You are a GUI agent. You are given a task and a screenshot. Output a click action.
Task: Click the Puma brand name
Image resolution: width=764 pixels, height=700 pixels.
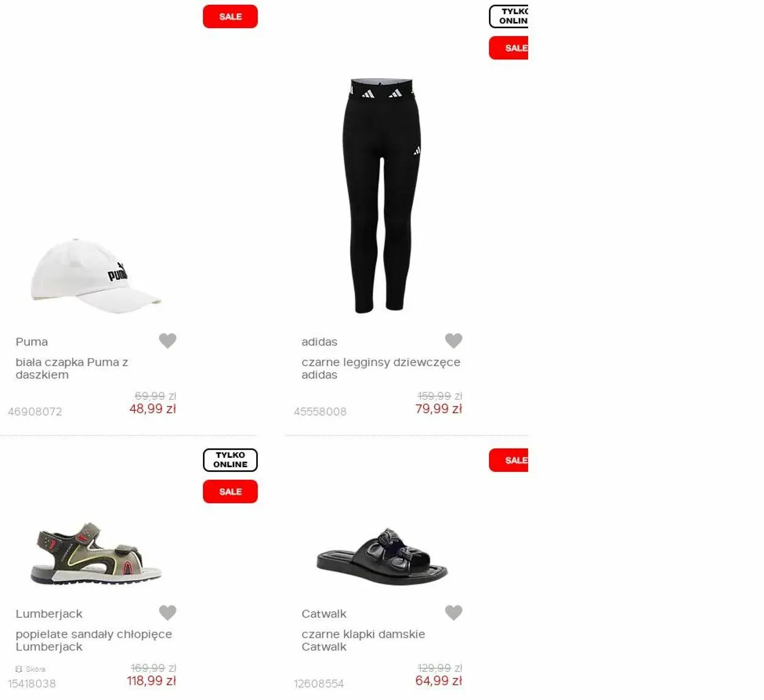coord(32,342)
